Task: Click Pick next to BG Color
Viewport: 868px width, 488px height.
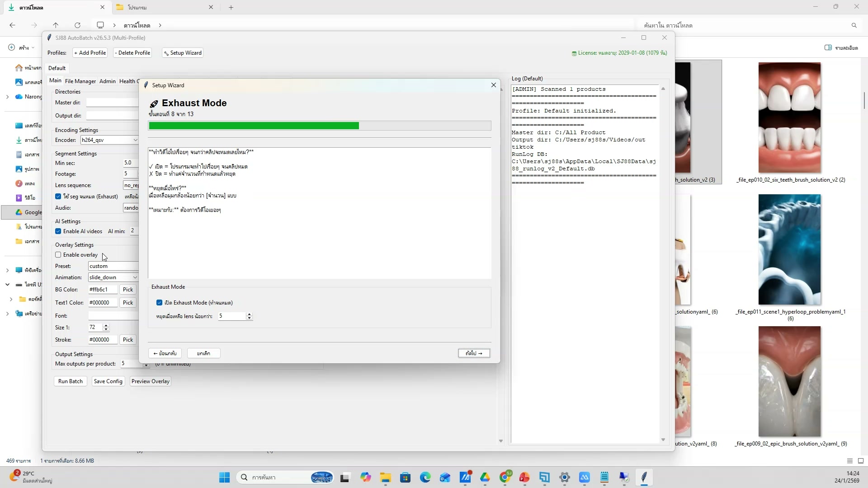Action: pyautogui.click(x=128, y=290)
